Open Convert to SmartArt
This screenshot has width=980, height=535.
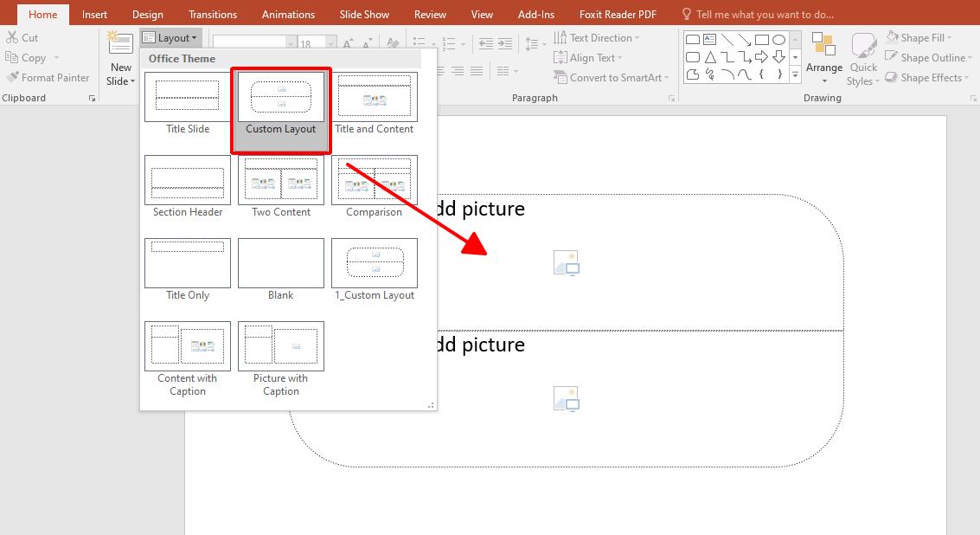(x=611, y=77)
